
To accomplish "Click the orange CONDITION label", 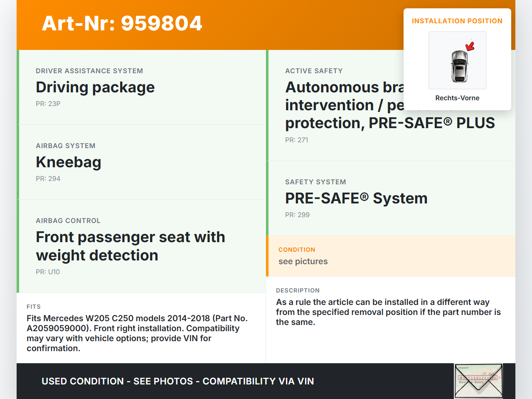I will click(x=297, y=250).
